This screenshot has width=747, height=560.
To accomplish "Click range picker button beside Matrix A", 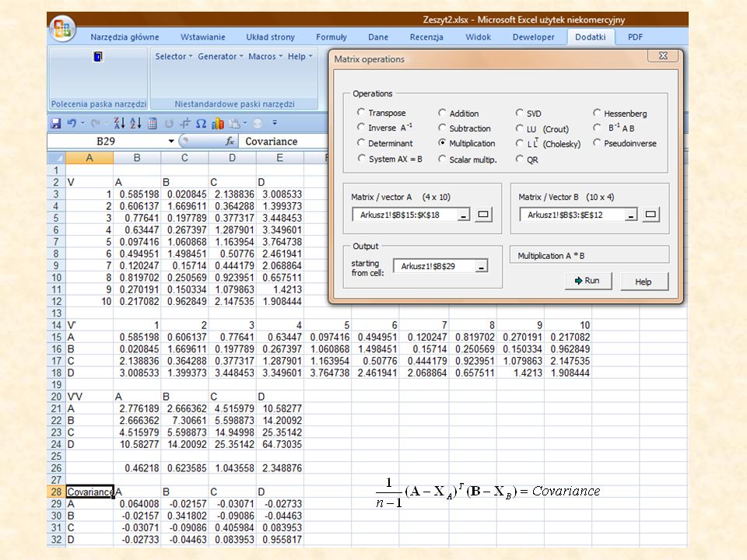I will [x=483, y=215].
